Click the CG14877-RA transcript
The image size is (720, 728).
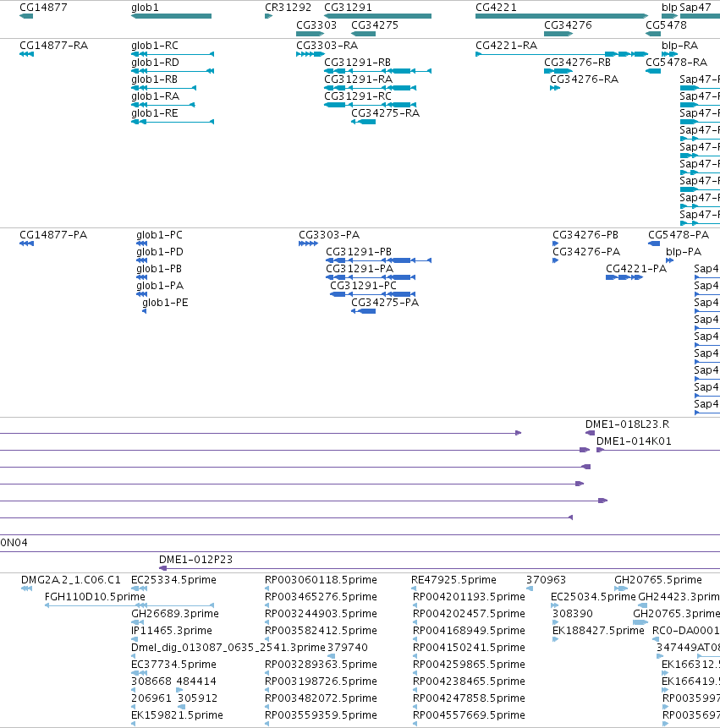(26, 54)
